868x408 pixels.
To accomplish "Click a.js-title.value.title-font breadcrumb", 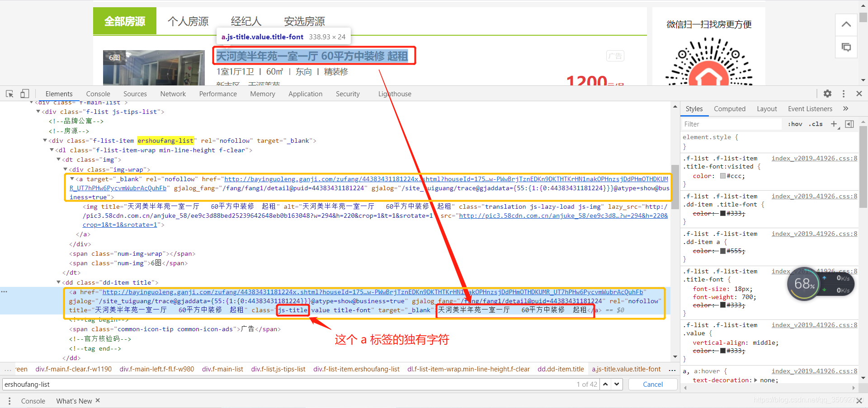I will [x=626, y=369].
